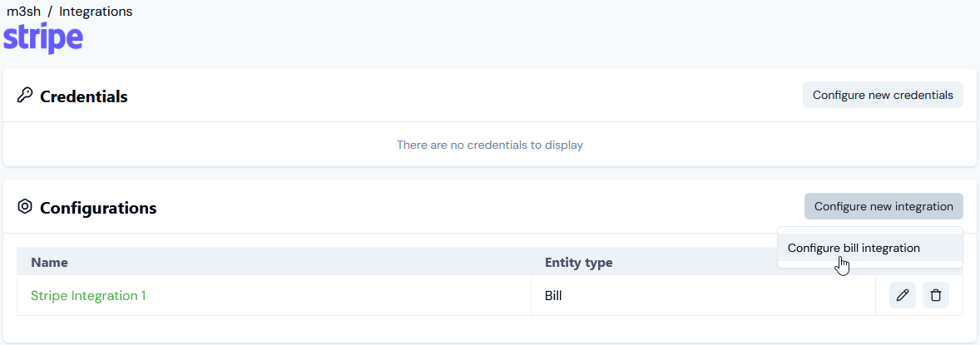Click empty space in the Stripe Integration 1 row
980x345 pixels.
[x=338, y=296]
